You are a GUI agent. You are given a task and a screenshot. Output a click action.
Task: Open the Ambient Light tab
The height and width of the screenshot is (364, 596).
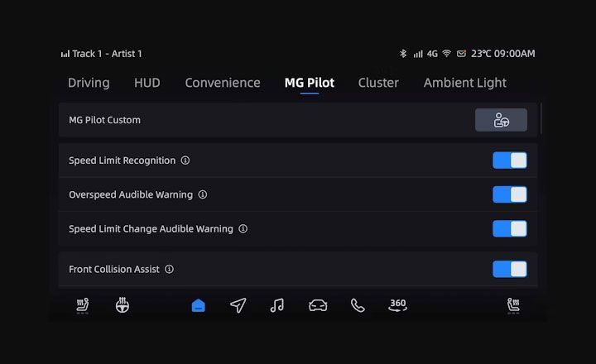pyautogui.click(x=464, y=83)
